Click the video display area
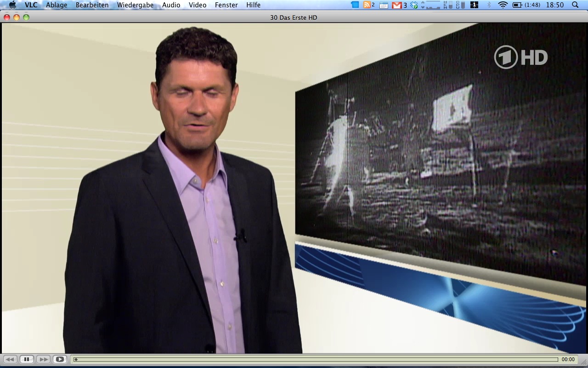The width and height of the screenshot is (588, 368). pyautogui.click(x=294, y=188)
